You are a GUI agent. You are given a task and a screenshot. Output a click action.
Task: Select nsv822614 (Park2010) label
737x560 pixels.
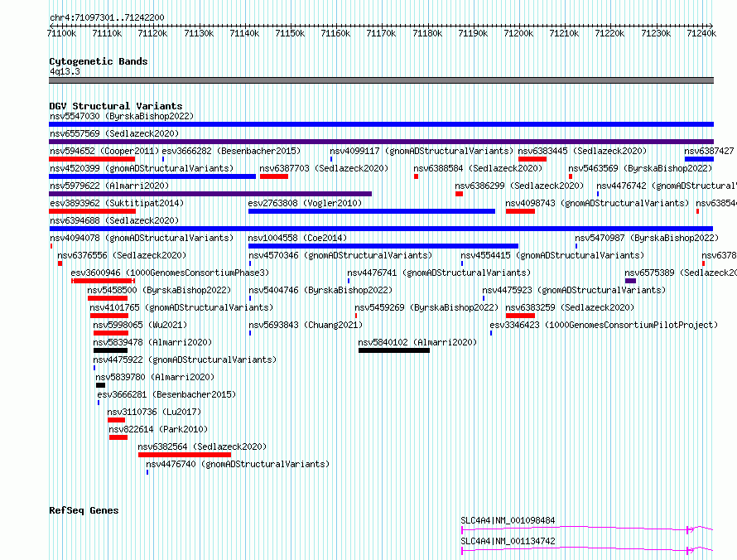point(158,429)
